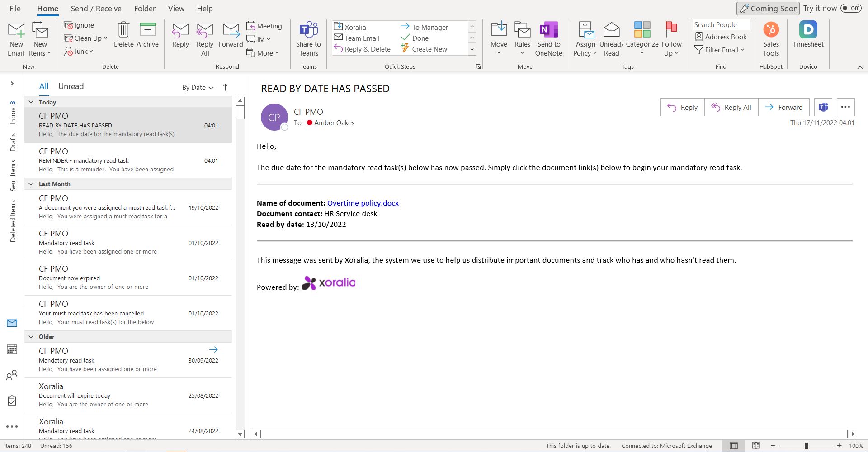
Task: Reverse sort order arrow
Action: (225, 87)
